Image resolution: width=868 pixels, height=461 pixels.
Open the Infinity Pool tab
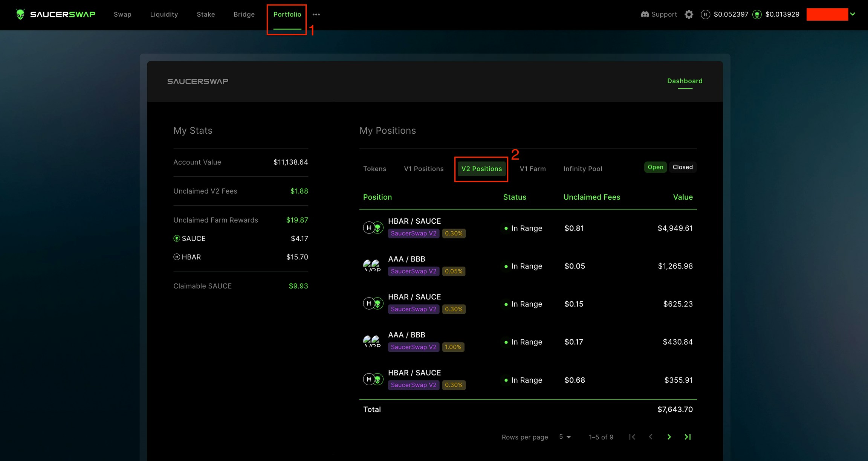(582, 169)
